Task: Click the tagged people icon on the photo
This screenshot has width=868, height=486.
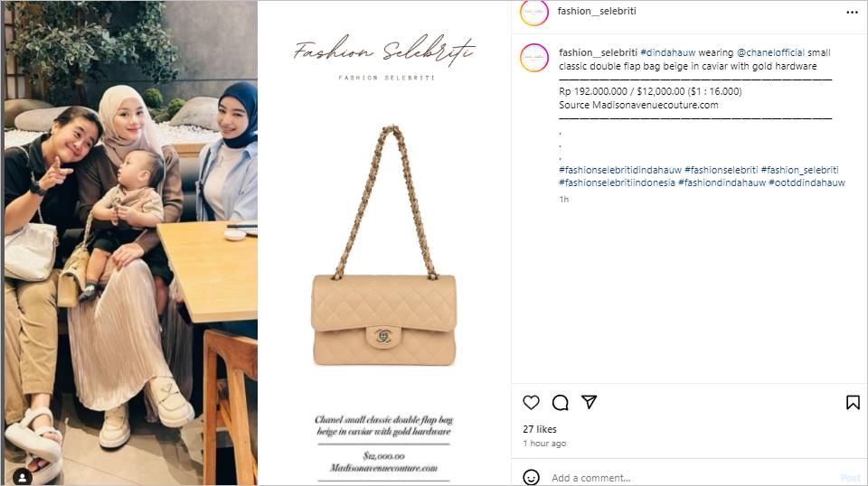Action: click(23, 476)
